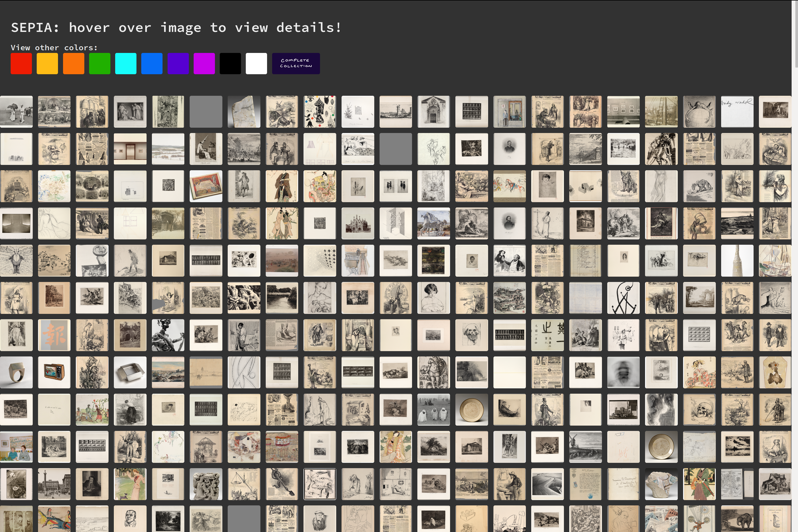This screenshot has height=532, width=798.
Task: View the black color collection
Action: [230, 64]
